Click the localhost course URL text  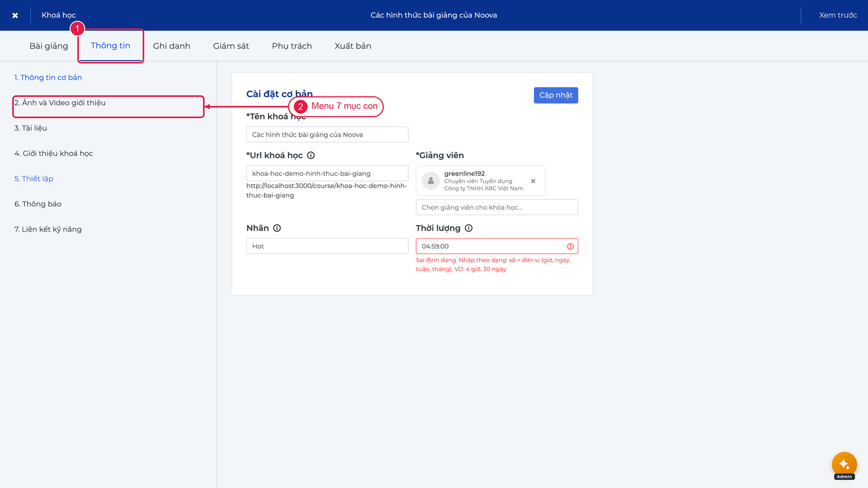(x=327, y=190)
